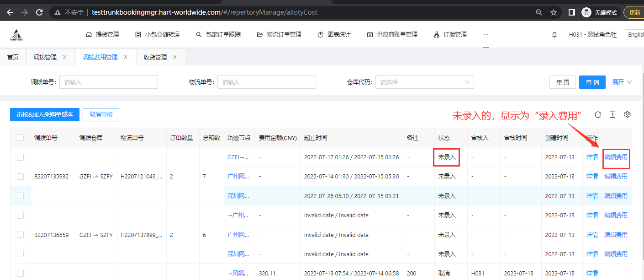This screenshot has width=644, height=280.
Task: Click the table density adjustment icon
Action: click(x=612, y=114)
